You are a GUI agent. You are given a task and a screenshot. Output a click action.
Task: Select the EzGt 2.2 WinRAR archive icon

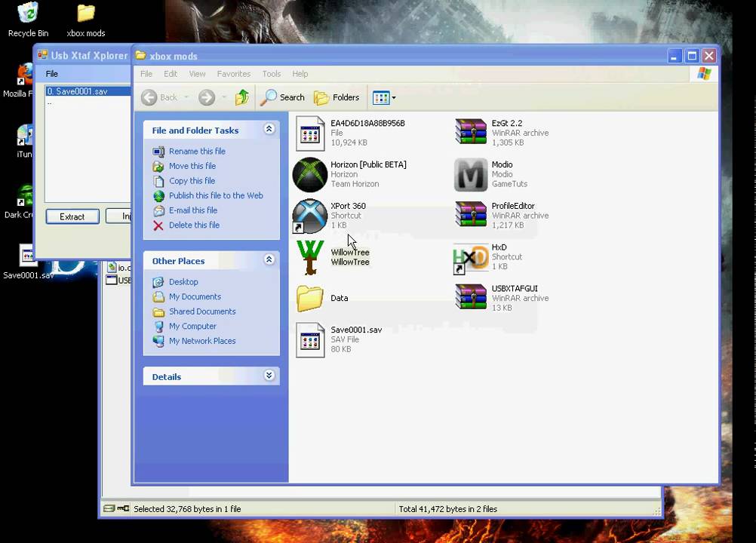pos(471,131)
